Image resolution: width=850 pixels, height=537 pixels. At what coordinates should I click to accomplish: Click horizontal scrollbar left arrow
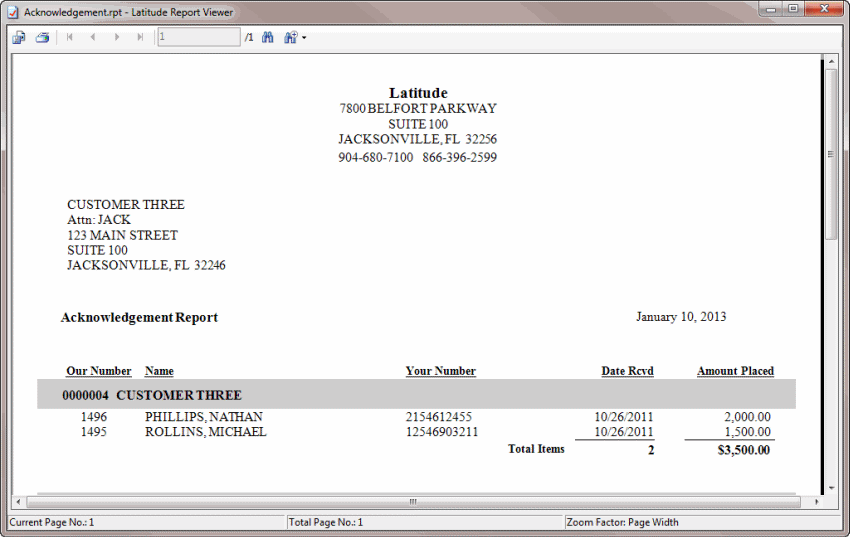tap(18, 502)
